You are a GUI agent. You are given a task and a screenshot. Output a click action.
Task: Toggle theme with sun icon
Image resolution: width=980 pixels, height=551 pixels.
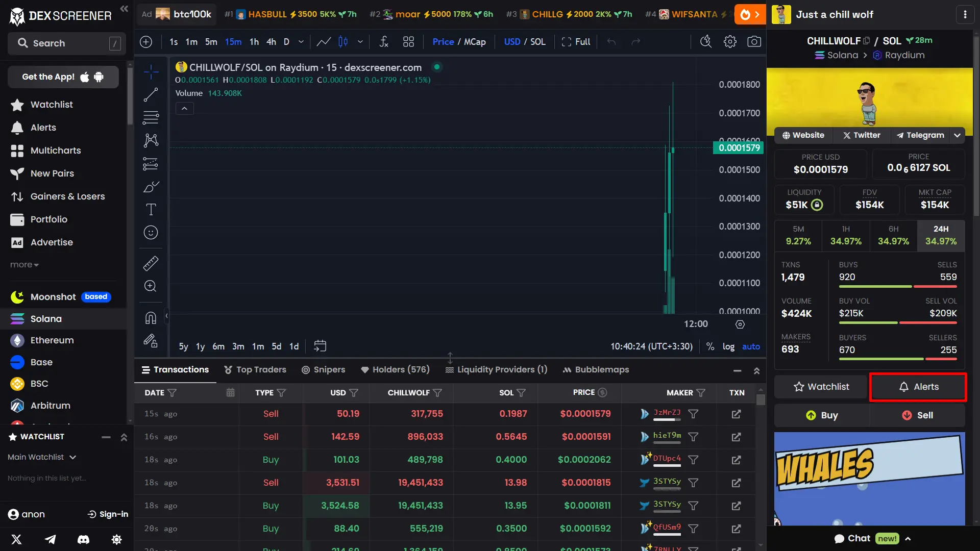coord(116,540)
